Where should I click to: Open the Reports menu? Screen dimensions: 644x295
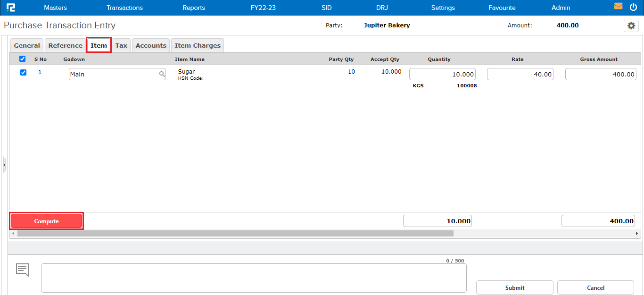click(193, 8)
